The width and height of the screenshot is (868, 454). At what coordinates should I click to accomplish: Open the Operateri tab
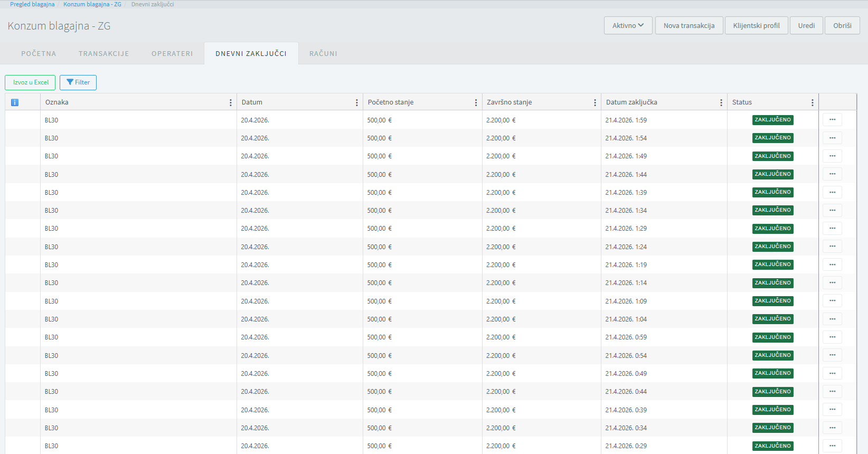pos(172,53)
